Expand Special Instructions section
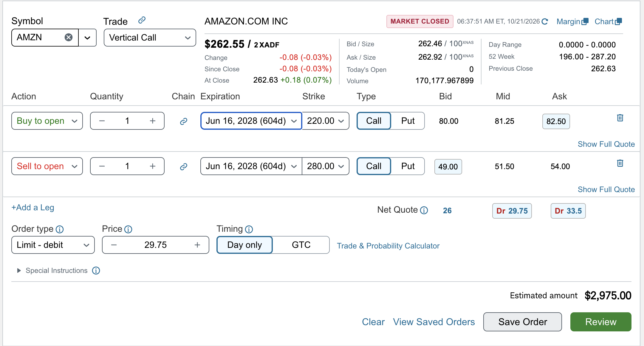Viewport: 644px width, 346px height. coord(19,271)
